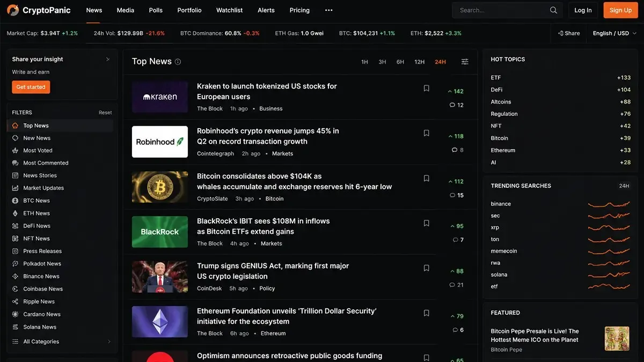Click the Cointelegraph source link
The height and width of the screenshot is (362, 644).
[215, 153]
